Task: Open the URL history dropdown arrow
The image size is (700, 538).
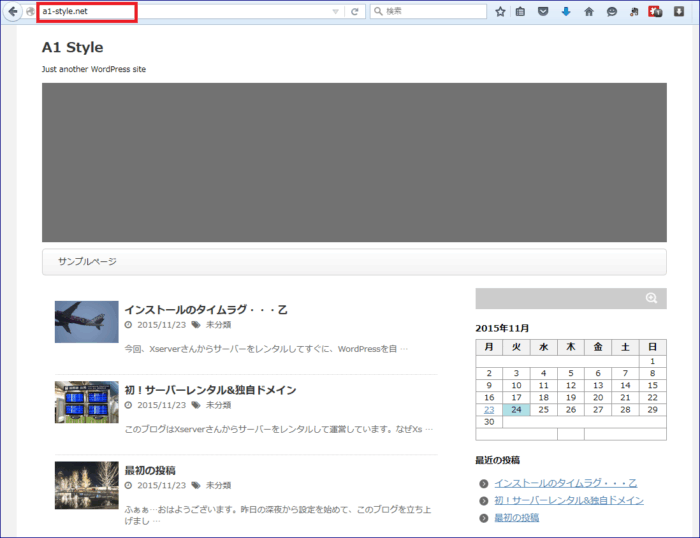Action: click(336, 12)
